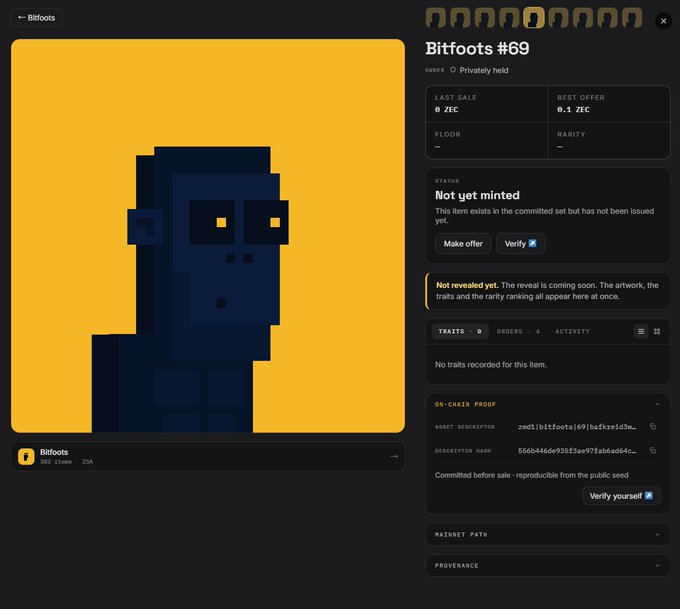The height and width of the screenshot is (609, 680).
Task: Click 'No traits recorded for this item.'
Action: (490, 365)
